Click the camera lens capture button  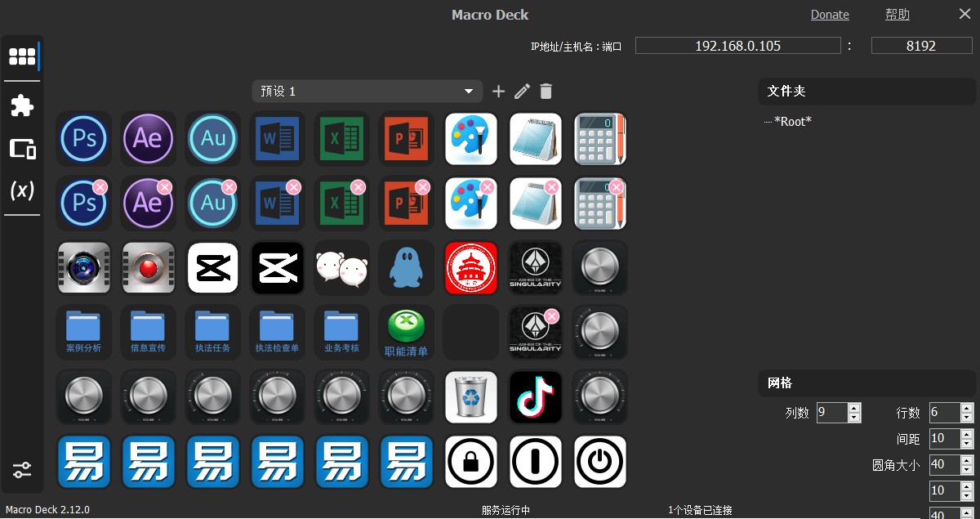pyautogui.click(x=83, y=267)
